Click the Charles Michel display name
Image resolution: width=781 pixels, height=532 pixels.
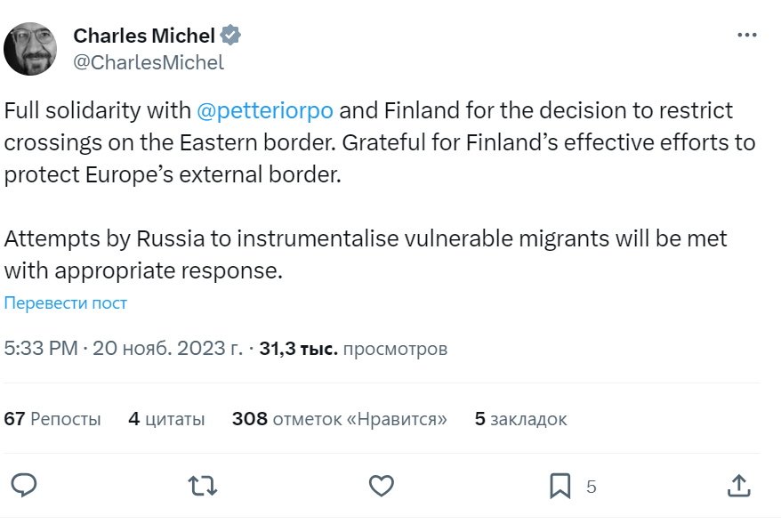tap(144, 36)
